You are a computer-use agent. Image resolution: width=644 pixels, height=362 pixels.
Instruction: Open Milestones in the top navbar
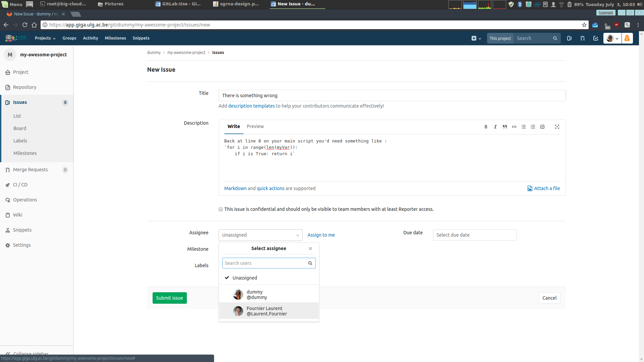coord(115,38)
